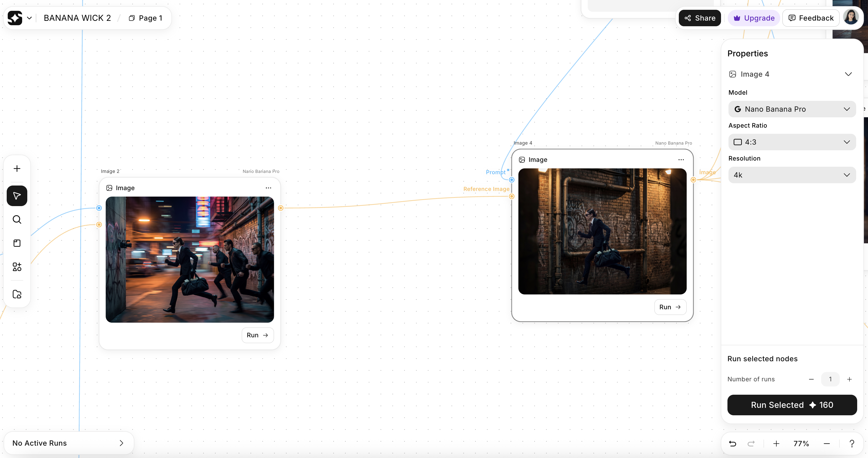
Task: Open the search magnifier tool
Action: coord(17,219)
